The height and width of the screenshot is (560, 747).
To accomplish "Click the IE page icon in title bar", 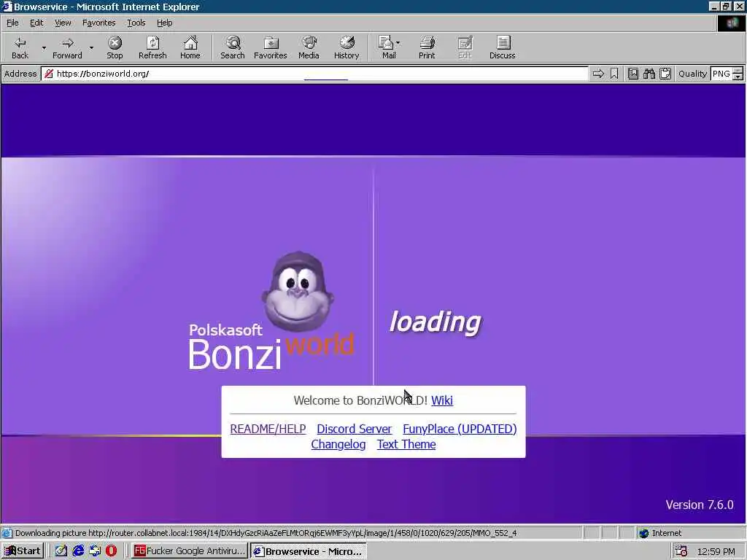I will click(7, 6).
